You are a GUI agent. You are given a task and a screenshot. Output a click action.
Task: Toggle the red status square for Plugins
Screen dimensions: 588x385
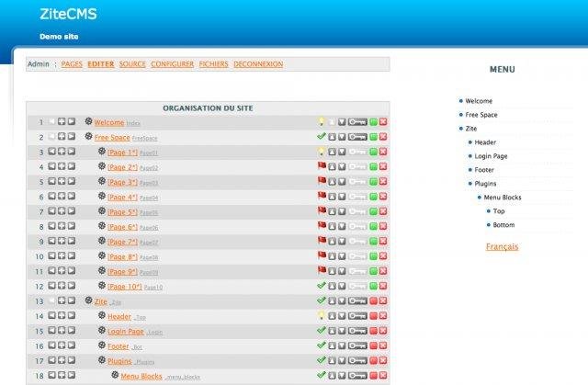pos(373,360)
